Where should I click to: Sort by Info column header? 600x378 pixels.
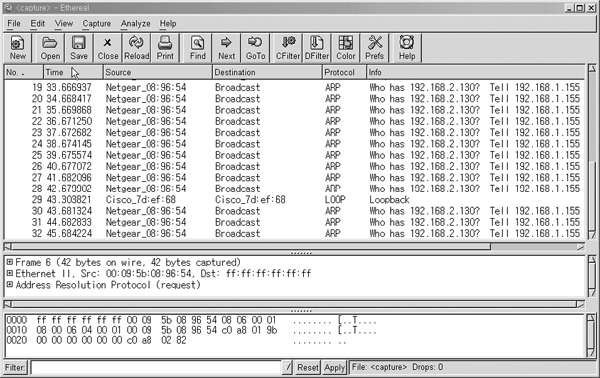pyautogui.click(x=475, y=72)
